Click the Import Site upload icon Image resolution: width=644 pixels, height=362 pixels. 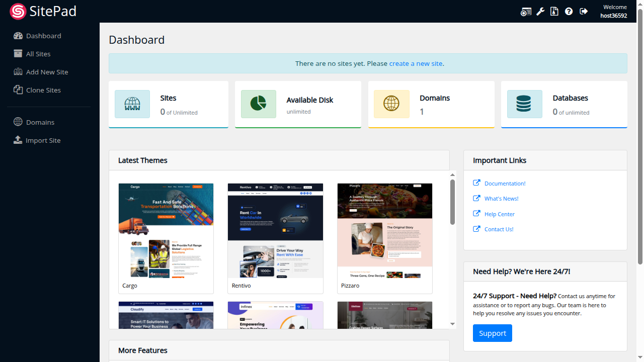(x=18, y=140)
